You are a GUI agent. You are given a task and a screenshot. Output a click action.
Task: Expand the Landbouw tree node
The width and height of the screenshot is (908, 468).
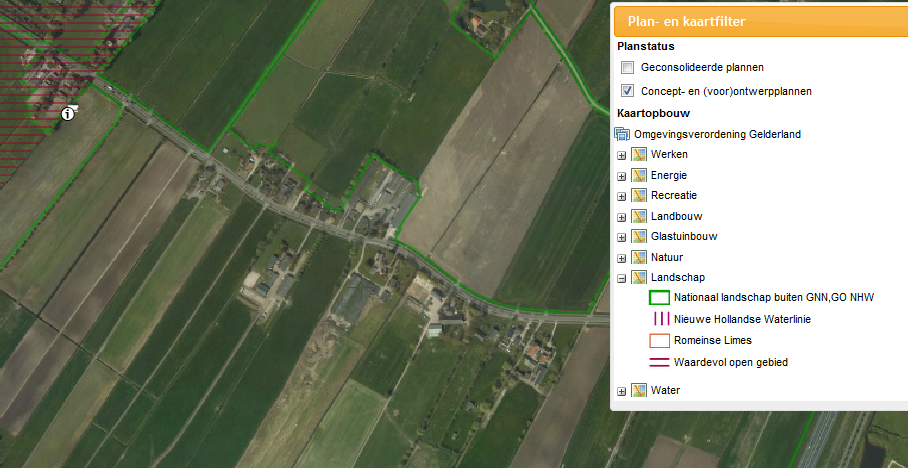click(x=622, y=217)
